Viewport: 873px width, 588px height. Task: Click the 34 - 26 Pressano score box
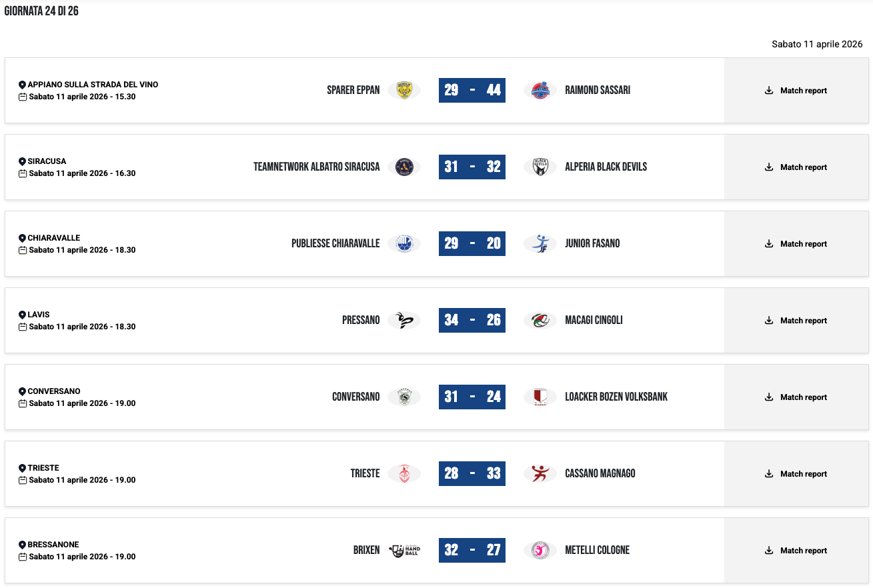[472, 320]
